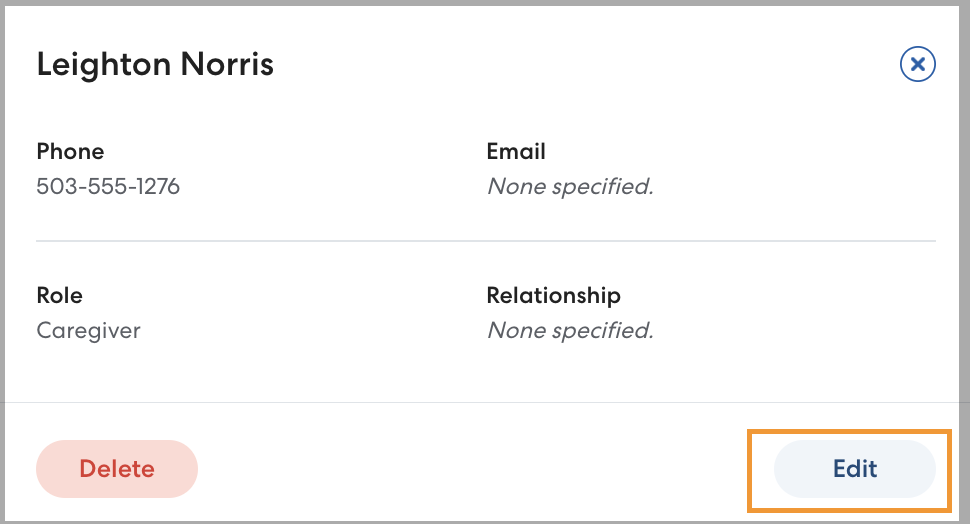Click the Role field label
This screenshot has height=524, width=970.
click(x=59, y=296)
